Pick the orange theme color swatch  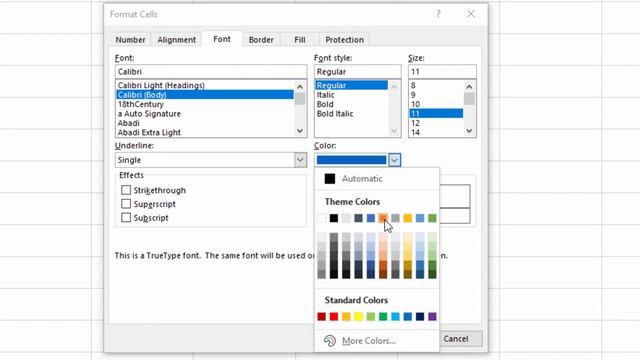[x=383, y=218]
